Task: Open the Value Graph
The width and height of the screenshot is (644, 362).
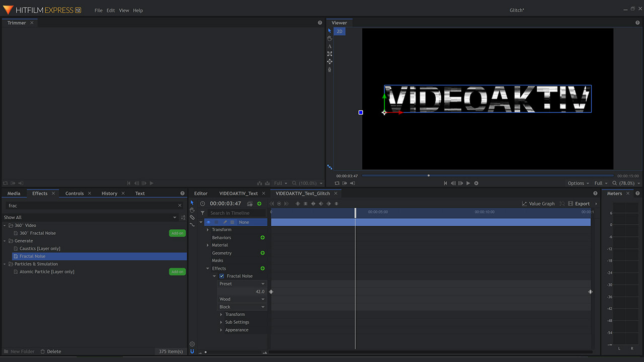Action: [538, 204]
